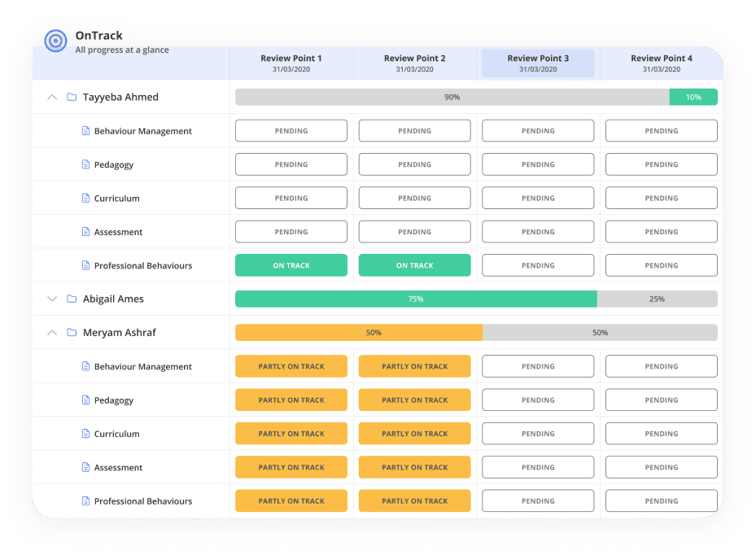Click Pending for Tayyeba's Behaviour Management Review Point 1
Screen dimensions: 756x555
pos(291,131)
